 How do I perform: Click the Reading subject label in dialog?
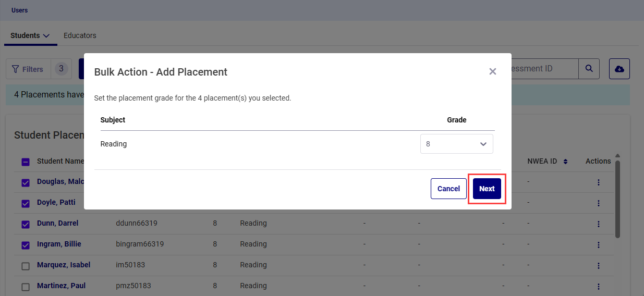[114, 144]
